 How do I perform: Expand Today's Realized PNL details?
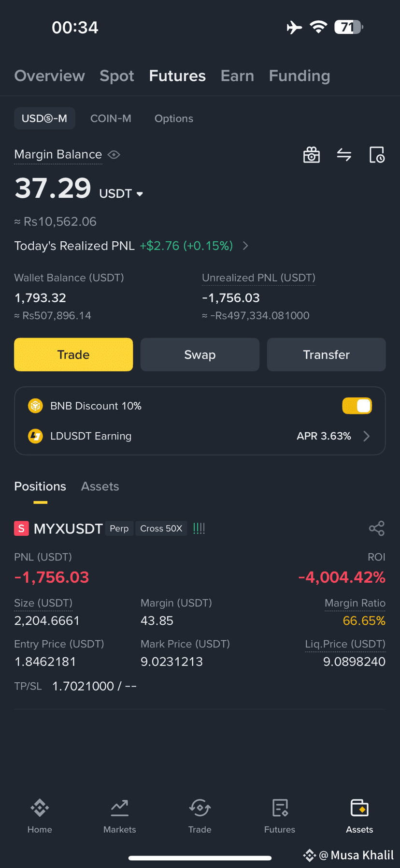pos(245,246)
